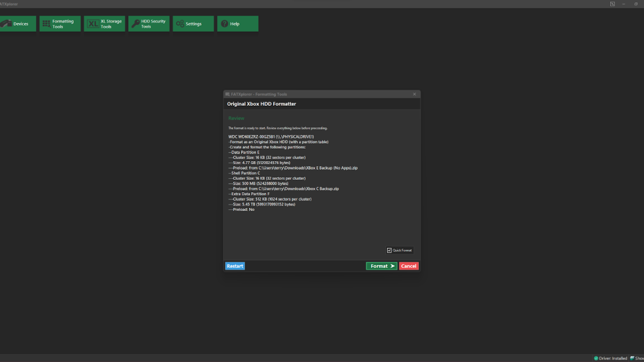Viewport: 644px width, 362px height.
Task: Click the Xbox C Backup.zip preload line
Action: point(283,189)
